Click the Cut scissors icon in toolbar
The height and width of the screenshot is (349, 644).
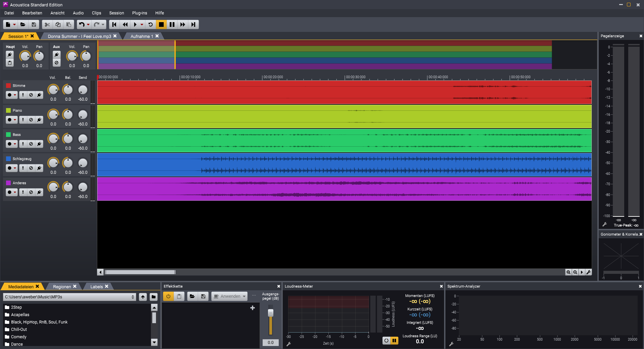(x=47, y=24)
